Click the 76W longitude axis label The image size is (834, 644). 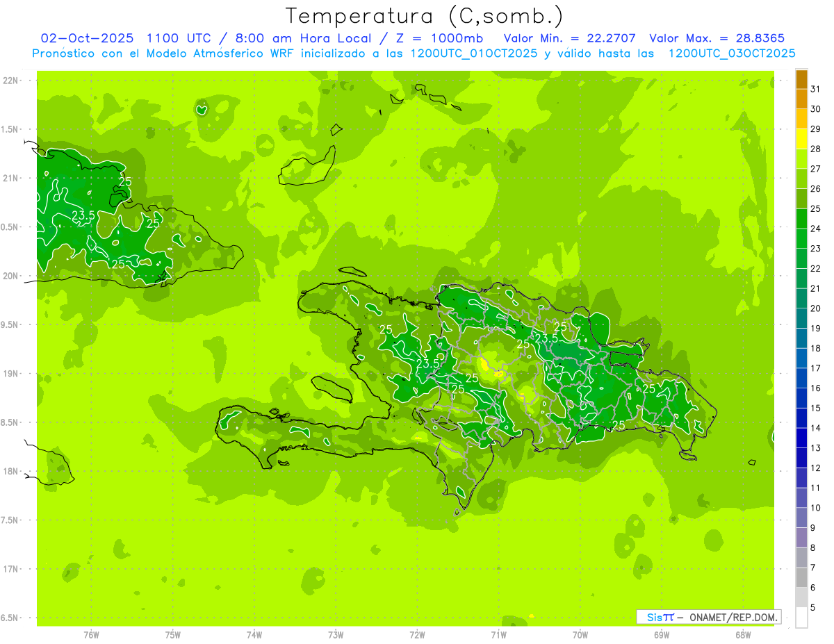tap(91, 634)
